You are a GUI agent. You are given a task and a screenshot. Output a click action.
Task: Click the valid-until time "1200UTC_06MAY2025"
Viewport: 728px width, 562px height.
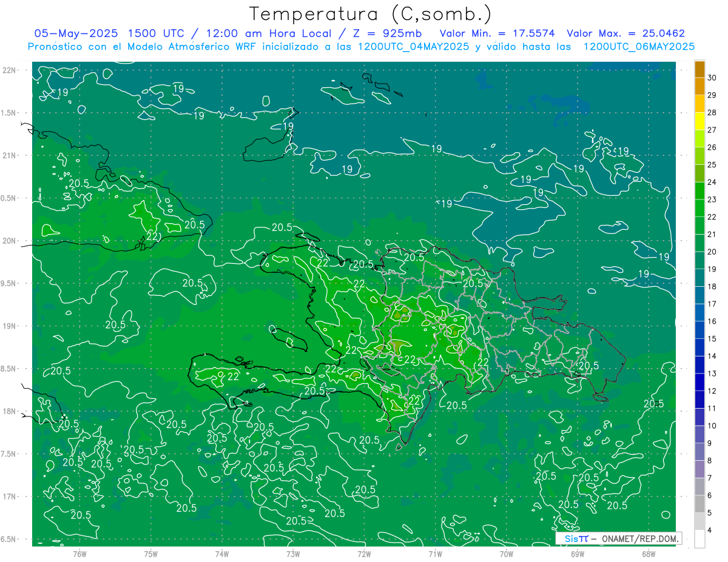(639, 47)
